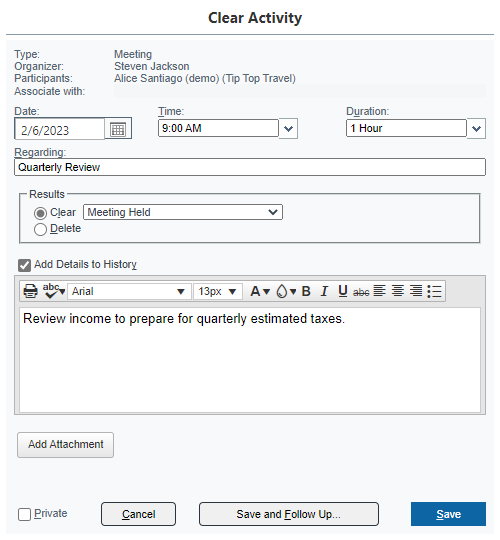Click the print icon in editor toolbar
Screen dimensions: 500x540
point(30,291)
